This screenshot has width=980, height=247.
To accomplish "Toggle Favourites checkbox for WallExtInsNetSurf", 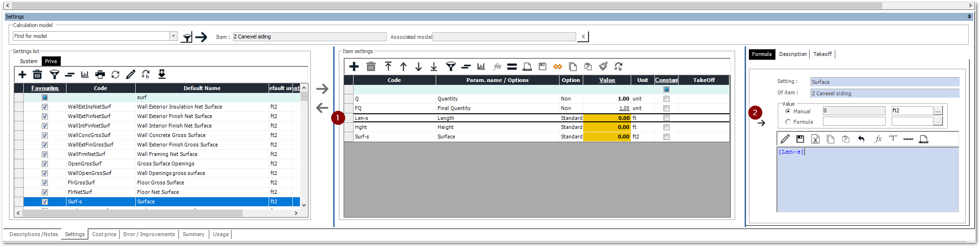I will [45, 107].
